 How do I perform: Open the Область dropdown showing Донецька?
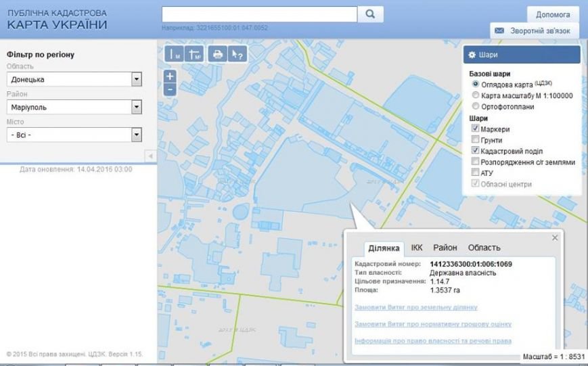point(74,79)
